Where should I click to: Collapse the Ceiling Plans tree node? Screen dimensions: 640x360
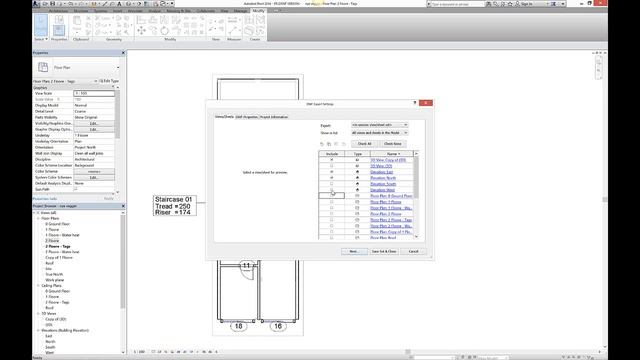38,286
